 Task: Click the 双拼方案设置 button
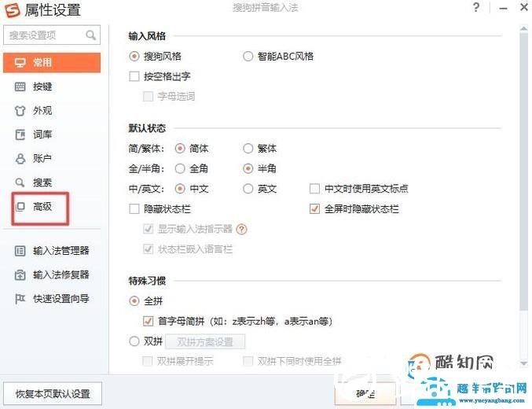coord(205,341)
